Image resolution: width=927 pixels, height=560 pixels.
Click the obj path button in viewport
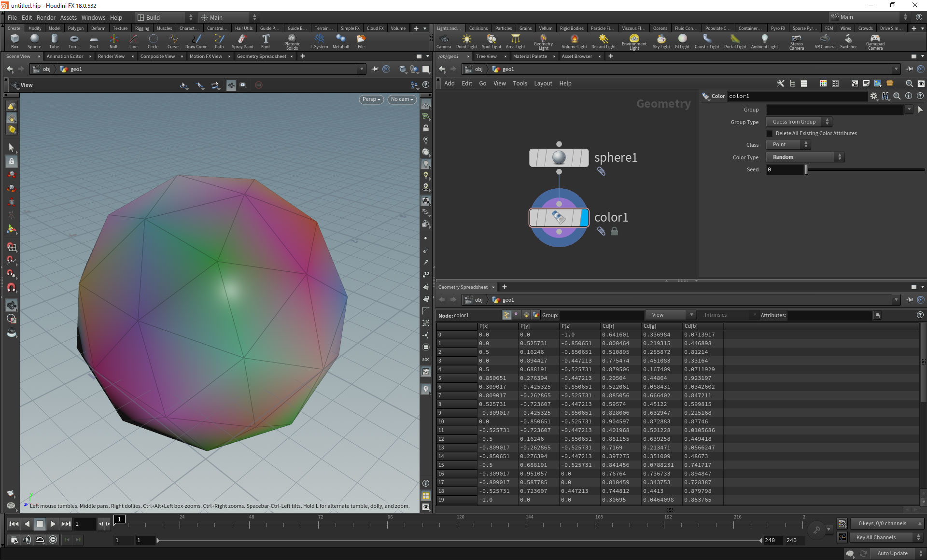(42, 70)
